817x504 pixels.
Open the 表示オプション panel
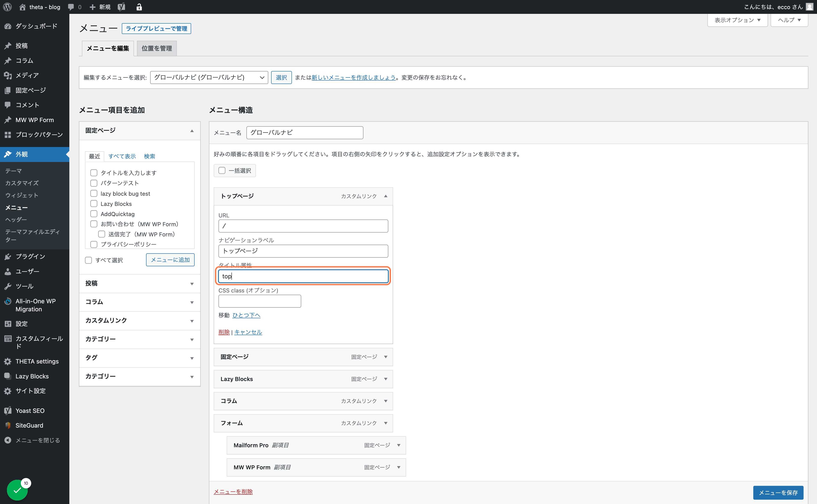pos(737,20)
